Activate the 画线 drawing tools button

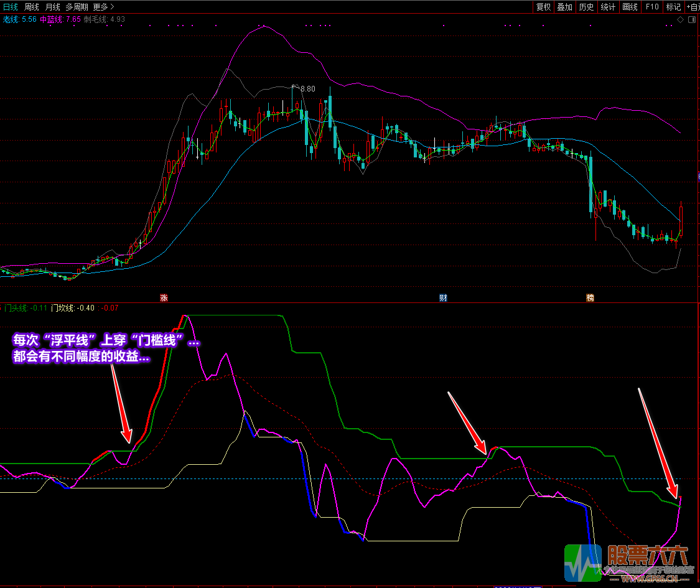point(630,7)
